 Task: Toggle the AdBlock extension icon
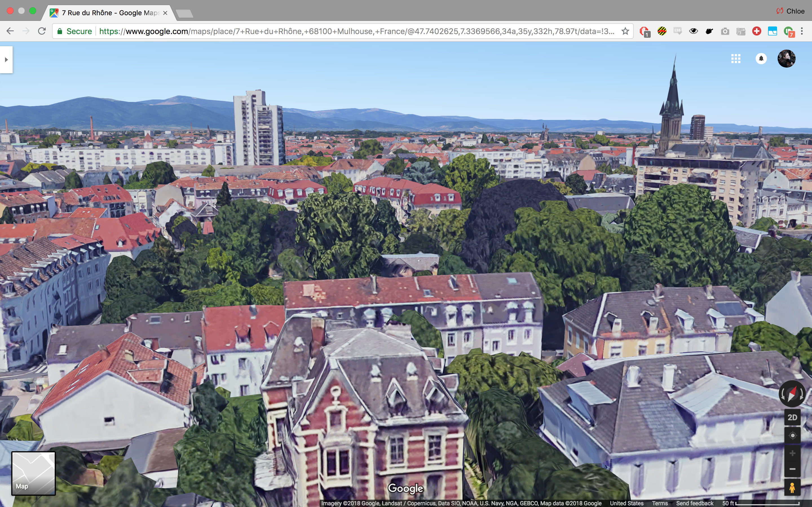pos(644,31)
